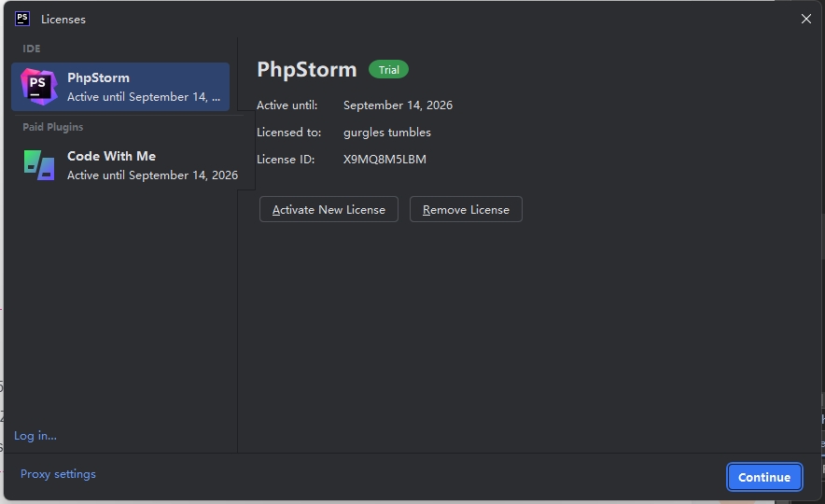The width and height of the screenshot is (825, 504).
Task: Click the PhpStorm heading in the details pane
Action: point(307,69)
